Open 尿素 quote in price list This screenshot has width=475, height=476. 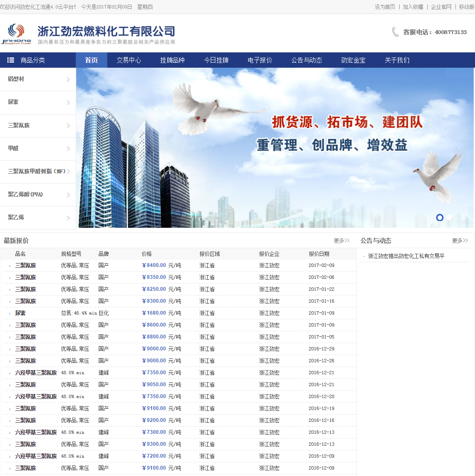20,313
